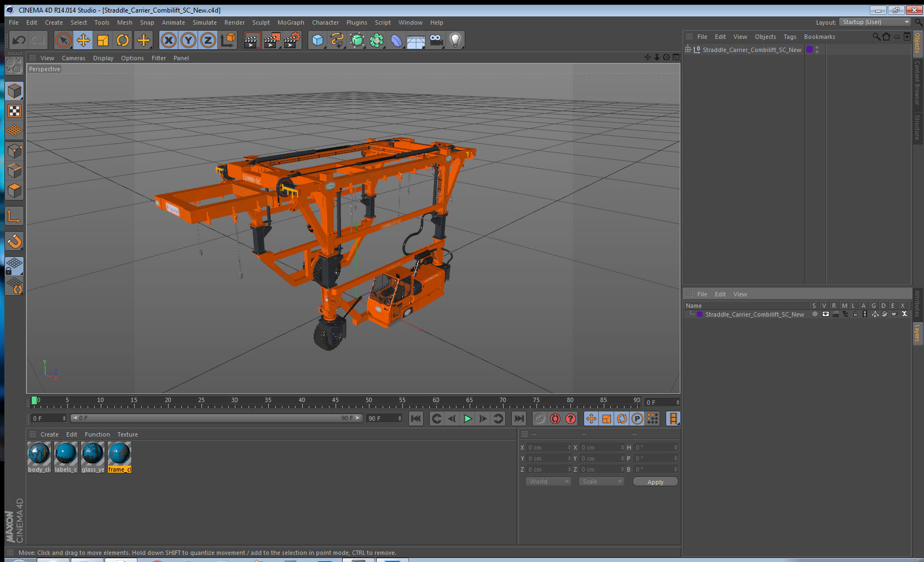This screenshot has width=924, height=562.
Task: Click the Apply coordinates button
Action: click(x=655, y=482)
